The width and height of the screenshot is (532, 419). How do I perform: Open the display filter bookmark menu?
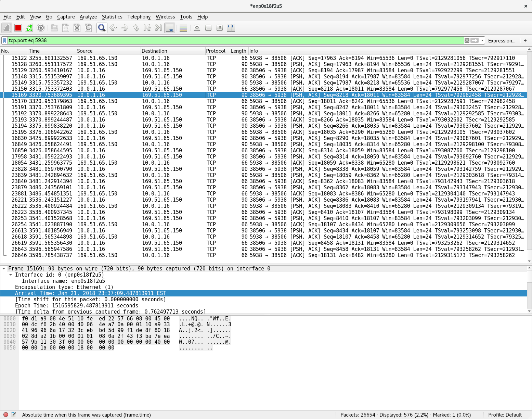tap(4, 40)
